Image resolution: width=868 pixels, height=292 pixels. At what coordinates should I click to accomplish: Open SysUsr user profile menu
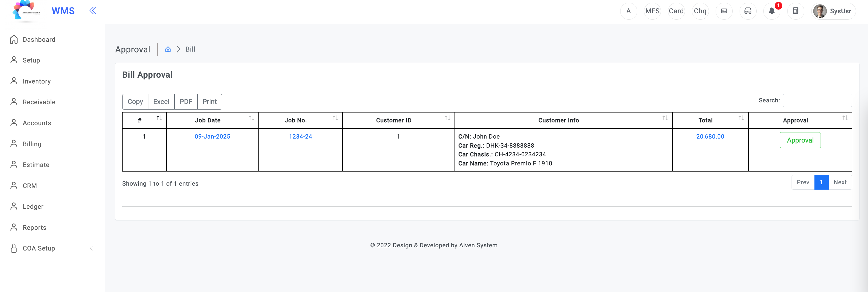click(833, 11)
